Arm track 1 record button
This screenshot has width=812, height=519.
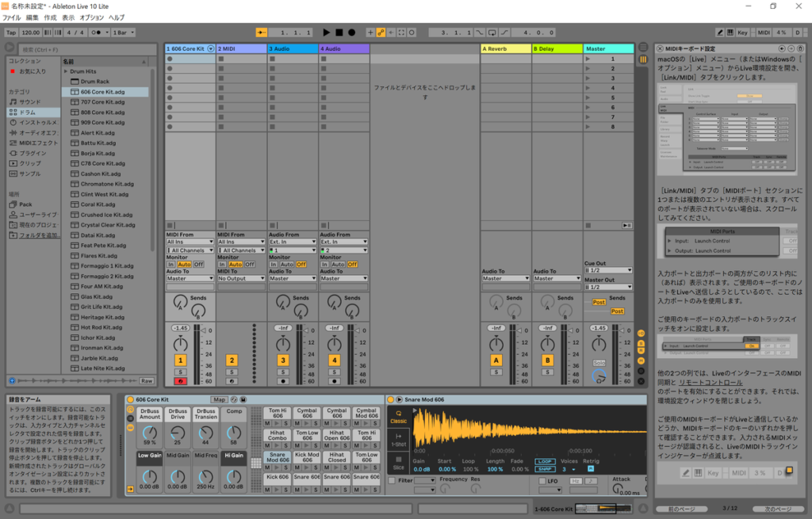pyautogui.click(x=180, y=381)
